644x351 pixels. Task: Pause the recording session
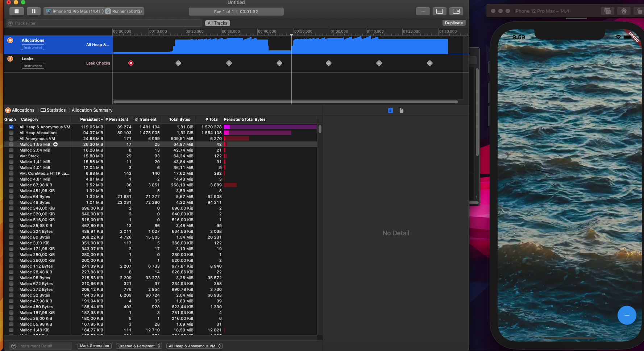(x=33, y=11)
